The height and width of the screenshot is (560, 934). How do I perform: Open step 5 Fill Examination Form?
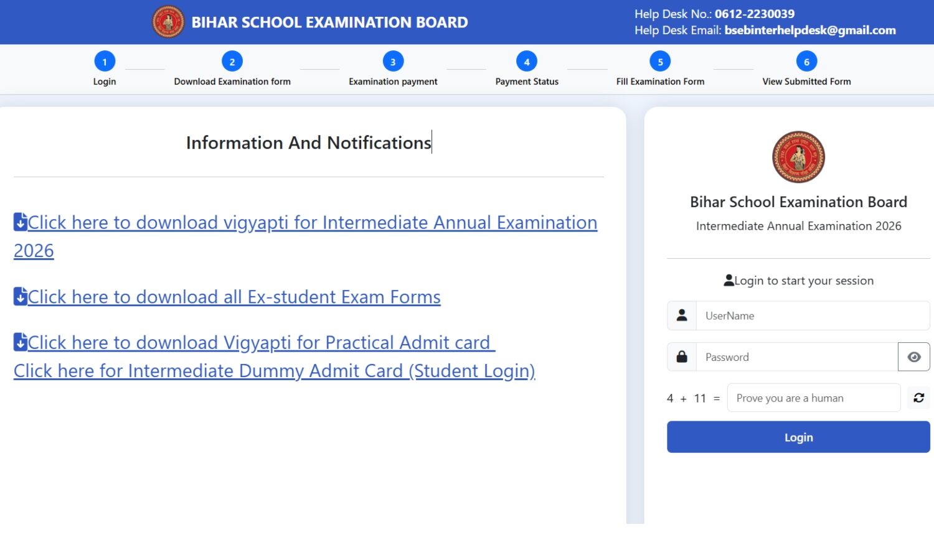click(x=660, y=62)
